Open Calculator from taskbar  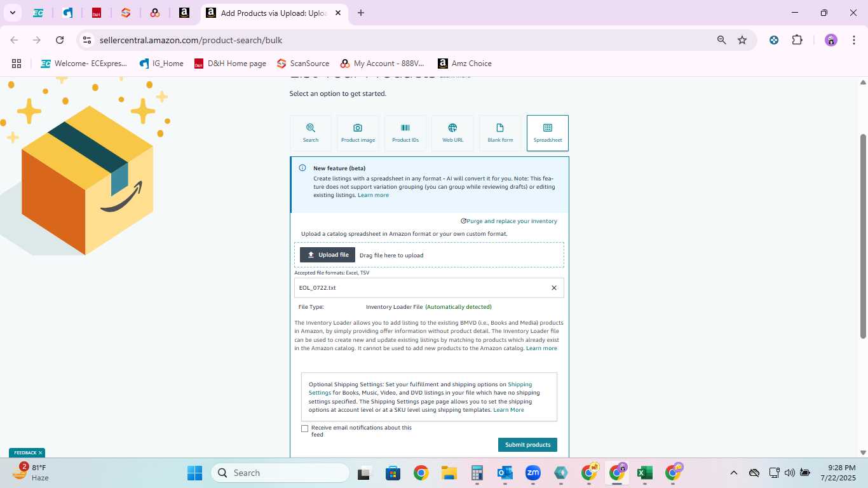477,473
